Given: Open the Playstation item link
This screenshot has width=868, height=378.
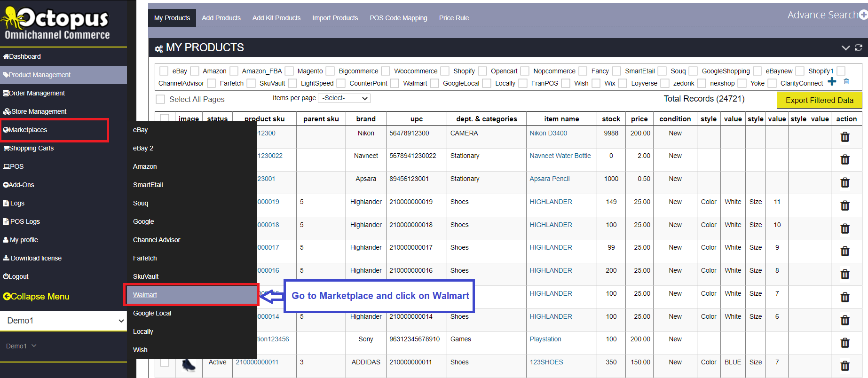Looking at the screenshot, I should click(545, 339).
